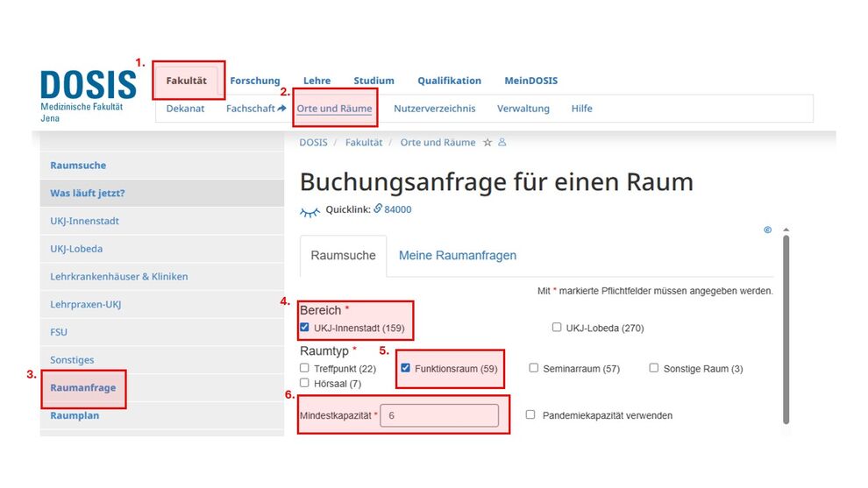Viewport: 868px width, 488px height.
Task: Check the Seminarraum checkbox
Action: click(534, 368)
